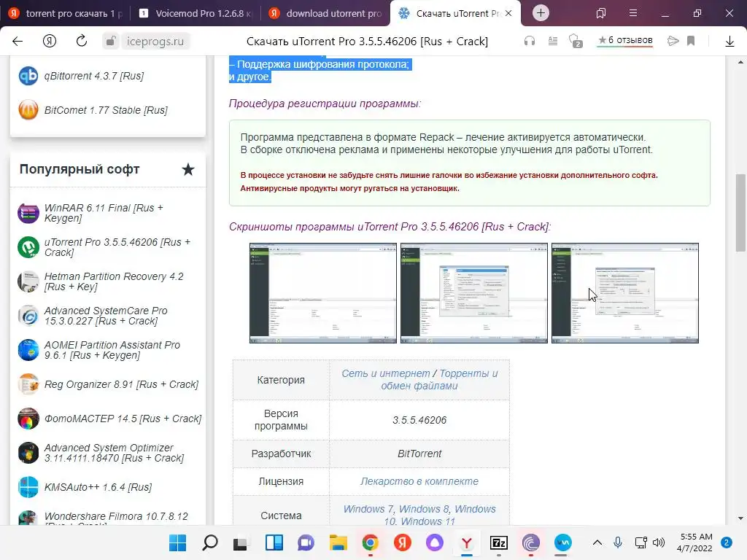The width and height of the screenshot is (747, 560).
Task: Open reader mode icon in address bar
Action: tap(553, 41)
